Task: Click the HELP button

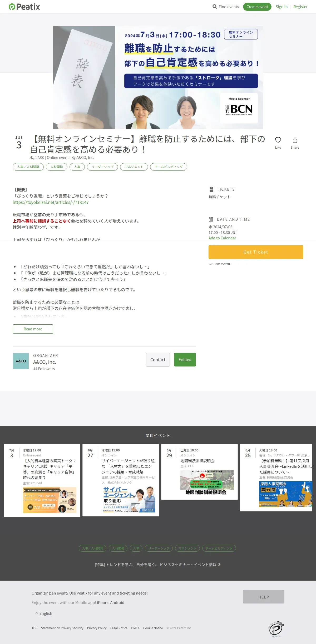Action: tap(264, 597)
